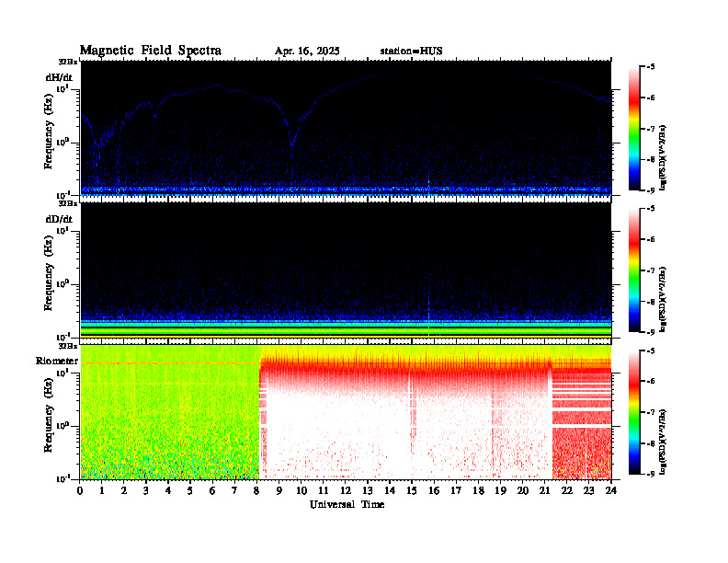
Task: Click the hour "11" tick label
Action: tap(324, 491)
